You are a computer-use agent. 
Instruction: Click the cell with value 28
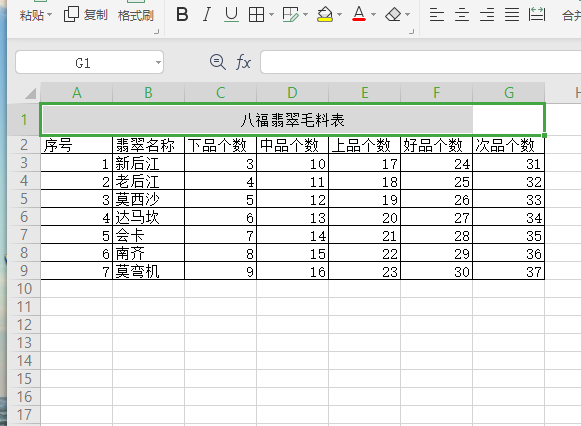pos(436,235)
